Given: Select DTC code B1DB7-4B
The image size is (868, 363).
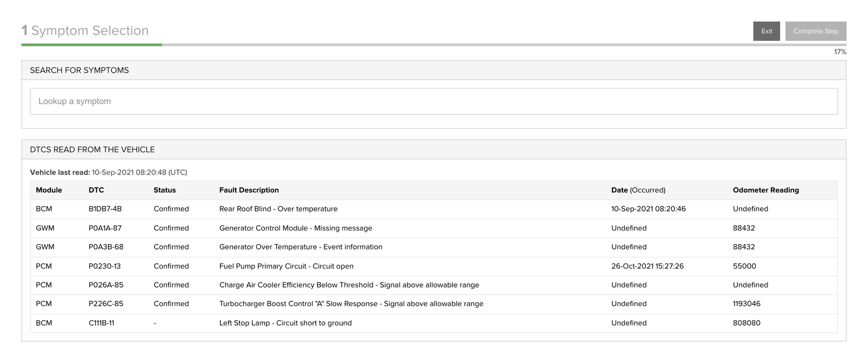Looking at the screenshot, I should [105, 209].
